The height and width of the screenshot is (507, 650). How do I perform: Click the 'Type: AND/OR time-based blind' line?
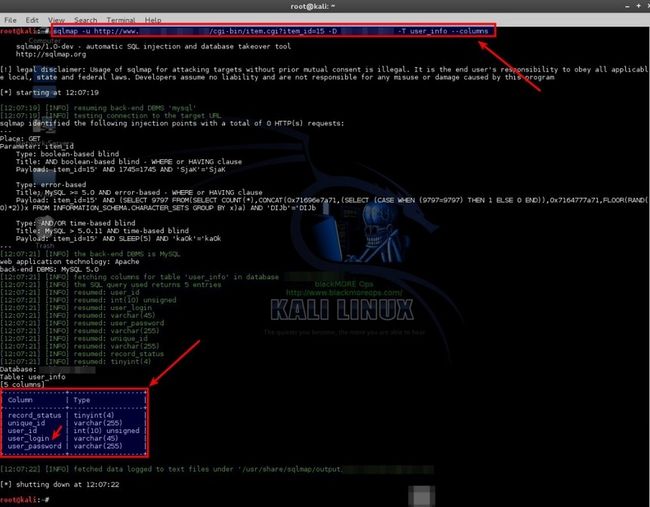[x=75, y=223]
